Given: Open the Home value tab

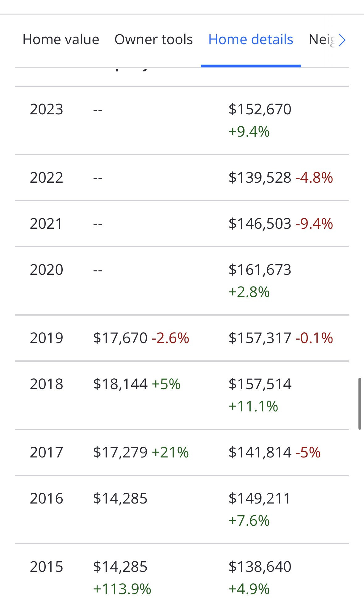Looking at the screenshot, I should (61, 40).
